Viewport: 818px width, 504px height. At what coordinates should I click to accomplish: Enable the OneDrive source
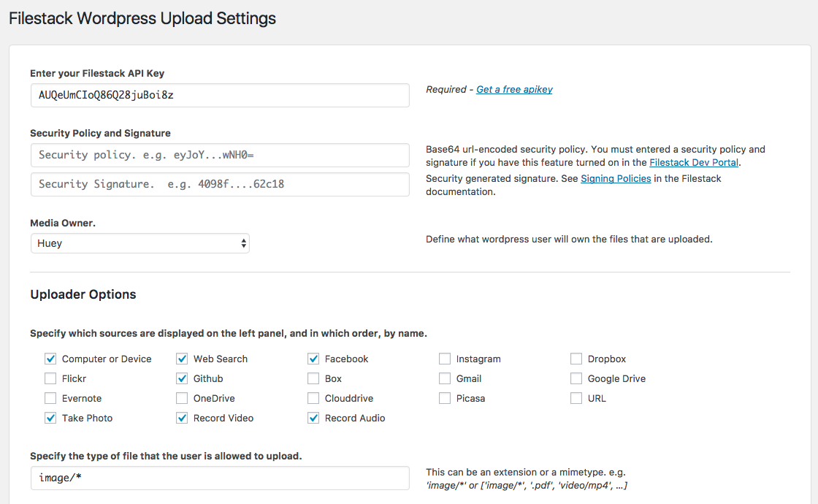182,398
